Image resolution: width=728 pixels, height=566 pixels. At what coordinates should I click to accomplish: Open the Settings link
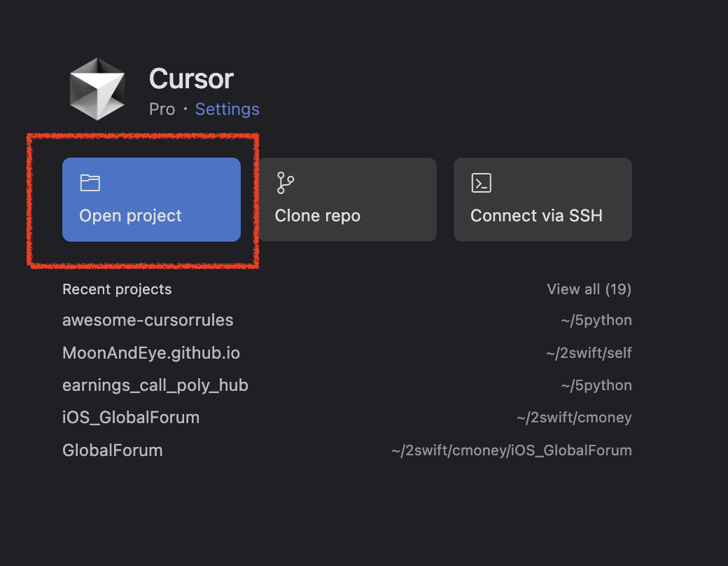tap(227, 109)
